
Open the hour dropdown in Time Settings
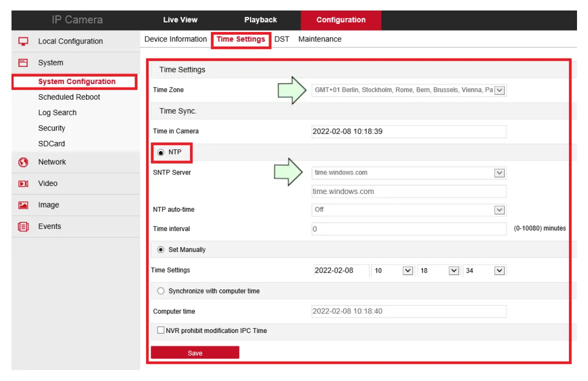(408, 270)
